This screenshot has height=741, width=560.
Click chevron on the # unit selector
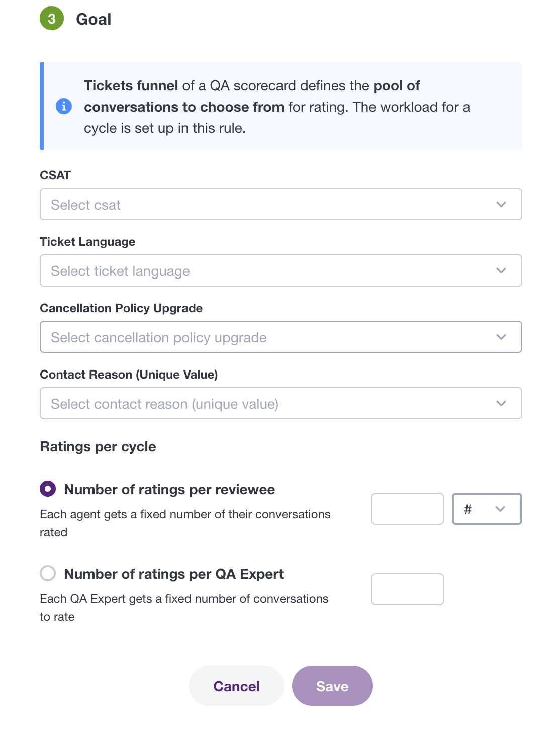(x=500, y=509)
